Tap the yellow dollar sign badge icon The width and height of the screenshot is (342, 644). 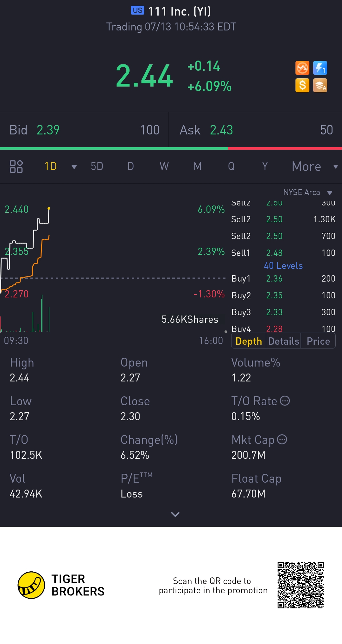tap(302, 85)
